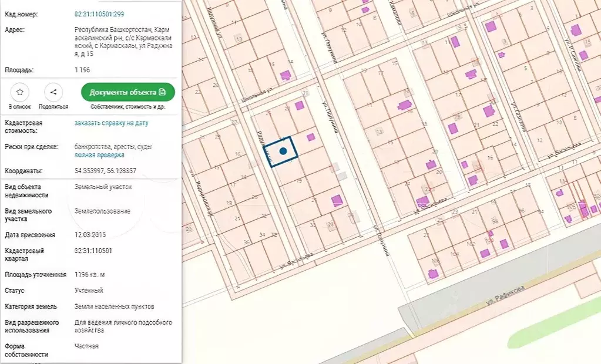Screen dimensions: 601x364
Task: Click the assignment date 12.03.2015
Action: click(x=90, y=235)
